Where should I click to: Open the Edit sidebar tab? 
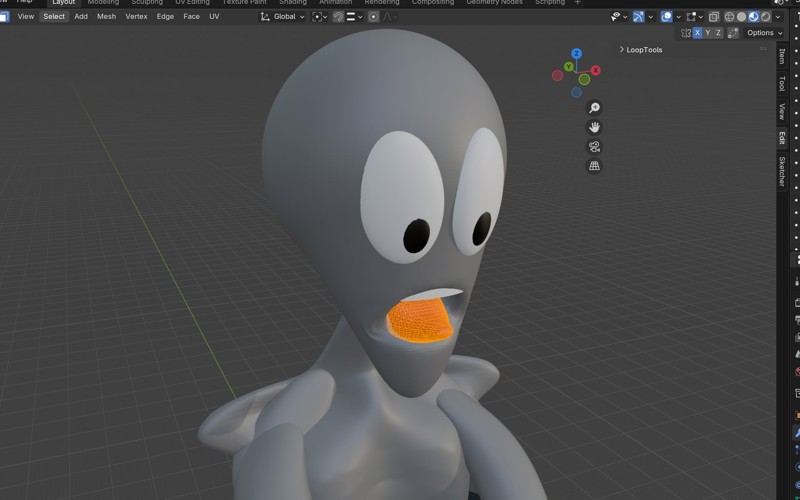782,138
